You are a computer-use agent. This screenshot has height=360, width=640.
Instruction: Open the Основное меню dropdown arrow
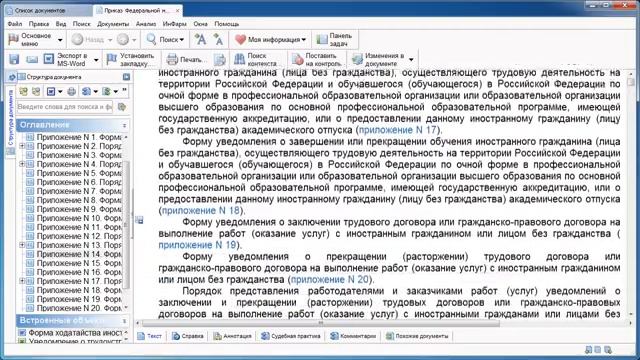point(60,40)
